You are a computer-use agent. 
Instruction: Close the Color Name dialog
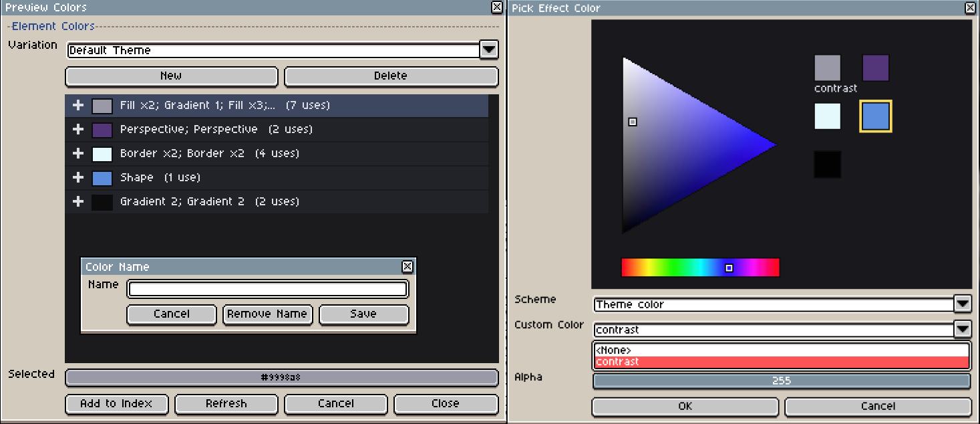(407, 266)
